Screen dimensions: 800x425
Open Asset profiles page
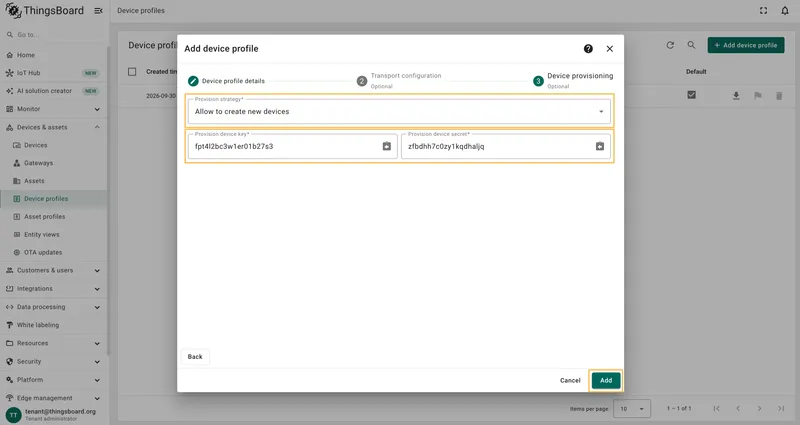[x=54, y=217]
